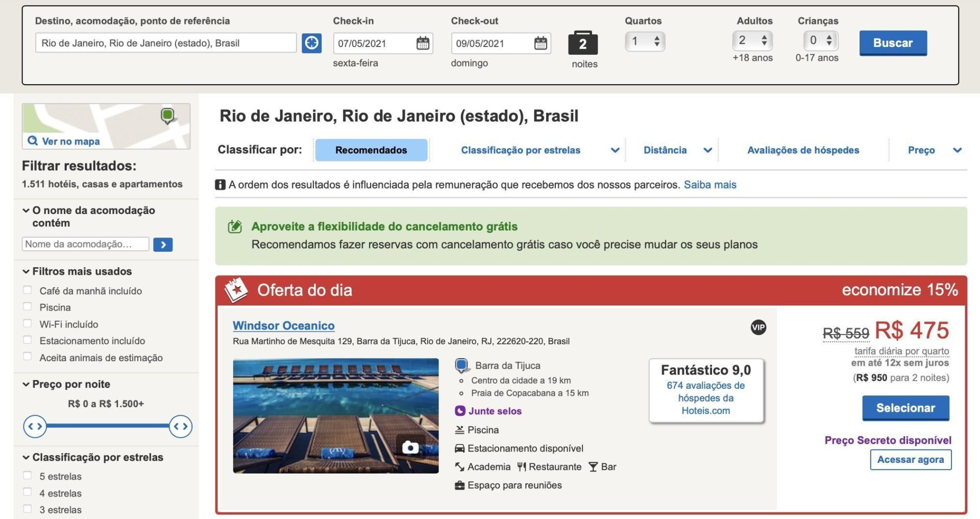Sort by Distância
Screen dimensions: 980x519
(x=665, y=150)
